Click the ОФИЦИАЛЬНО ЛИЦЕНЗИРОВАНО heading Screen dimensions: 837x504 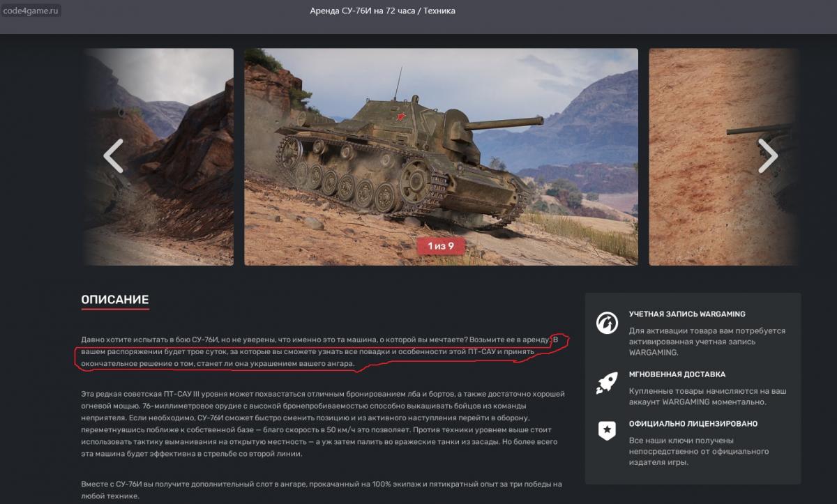(693, 424)
